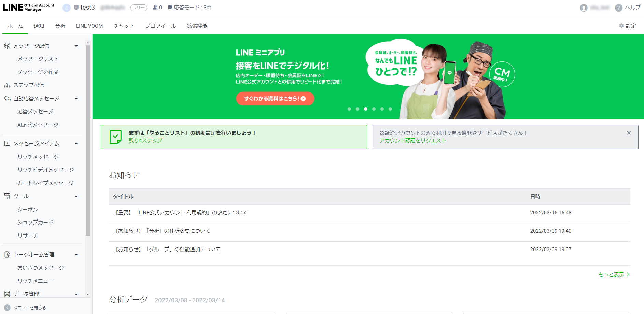Viewport: 644px width, 314px height.
Task: Click the sidebar scrollbar up arrow
Action: (88, 43)
